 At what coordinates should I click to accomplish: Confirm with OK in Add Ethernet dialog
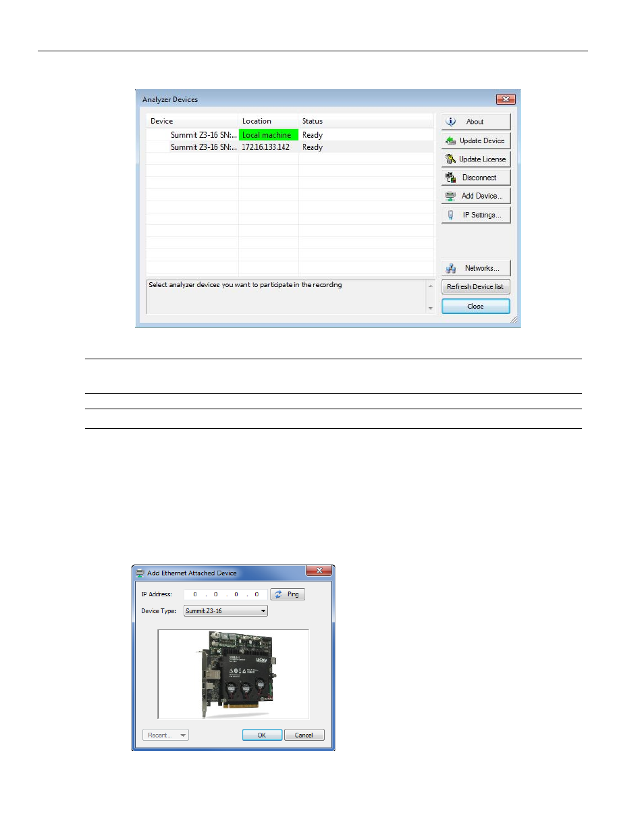point(262,735)
